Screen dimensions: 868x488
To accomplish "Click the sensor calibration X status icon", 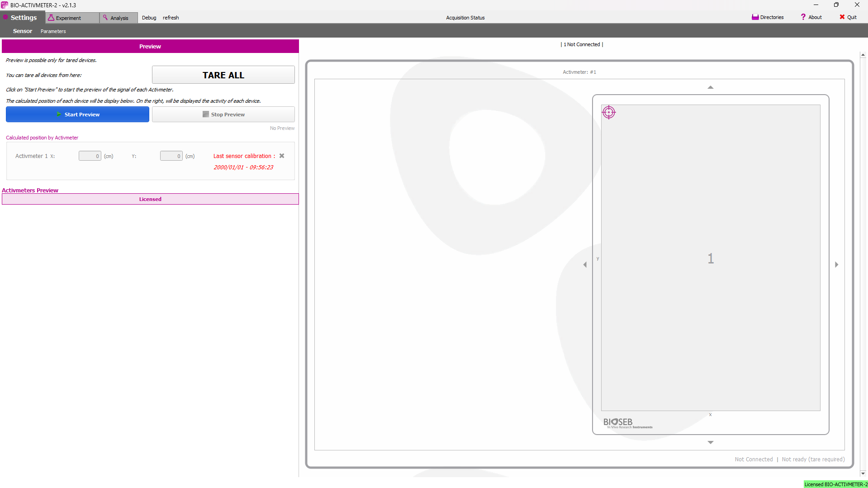I will click(282, 156).
